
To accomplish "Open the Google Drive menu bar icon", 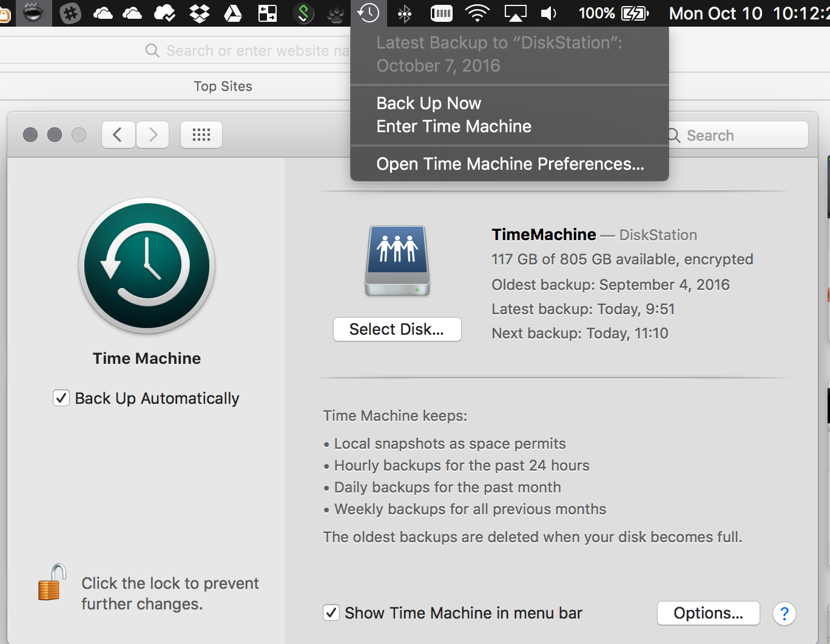I will coord(233,13).
